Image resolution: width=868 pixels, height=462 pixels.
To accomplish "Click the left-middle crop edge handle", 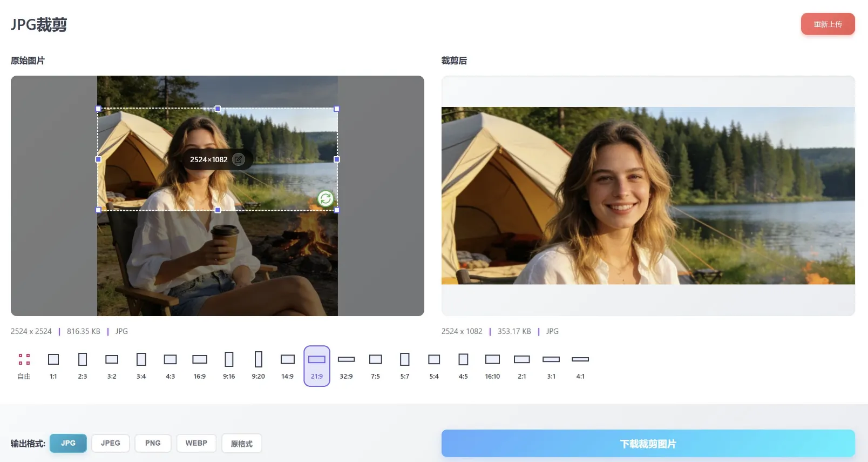I will (x=98, y=159).
